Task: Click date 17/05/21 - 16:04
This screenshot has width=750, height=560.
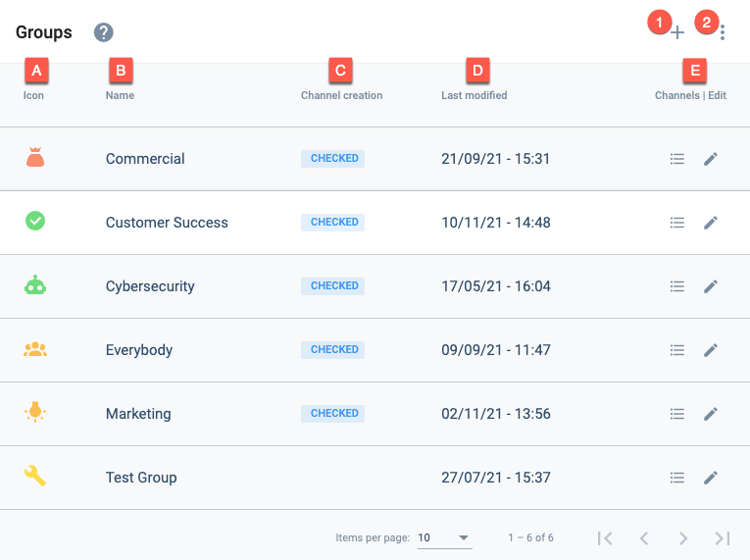Action: 496,286
